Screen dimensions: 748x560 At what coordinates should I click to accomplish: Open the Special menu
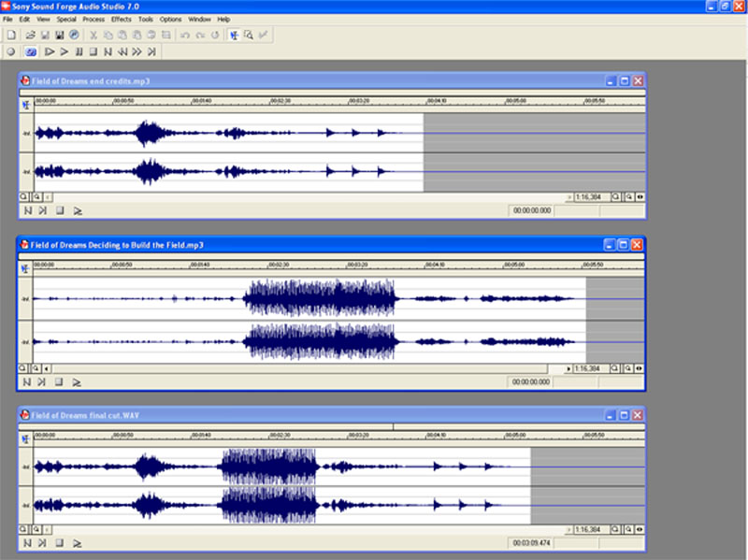(x=66, y=19)
